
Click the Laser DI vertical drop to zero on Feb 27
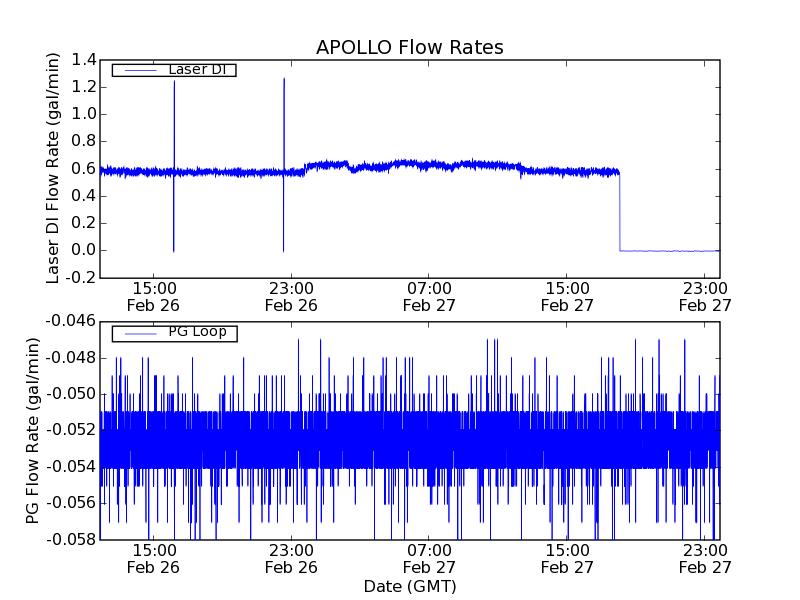(620, 212)
